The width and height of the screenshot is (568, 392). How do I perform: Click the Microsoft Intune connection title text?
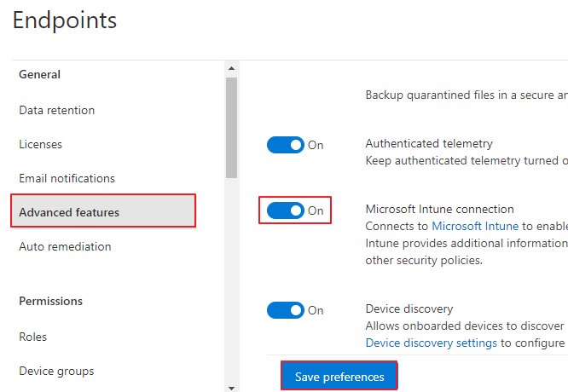(x=439, y=210)
